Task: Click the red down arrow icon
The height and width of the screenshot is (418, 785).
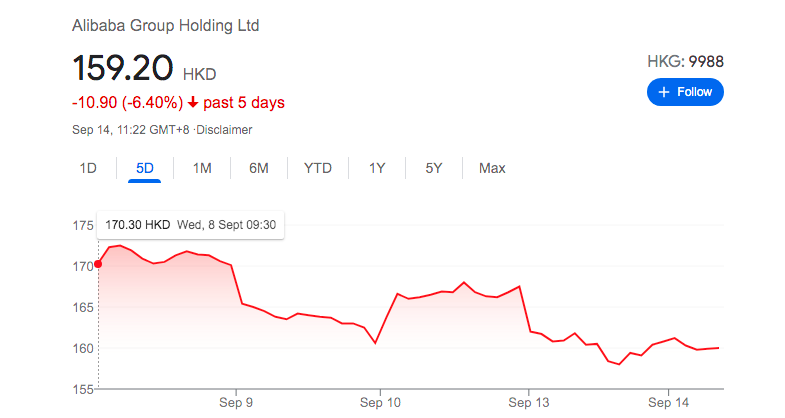Action: tap(194, 103)
